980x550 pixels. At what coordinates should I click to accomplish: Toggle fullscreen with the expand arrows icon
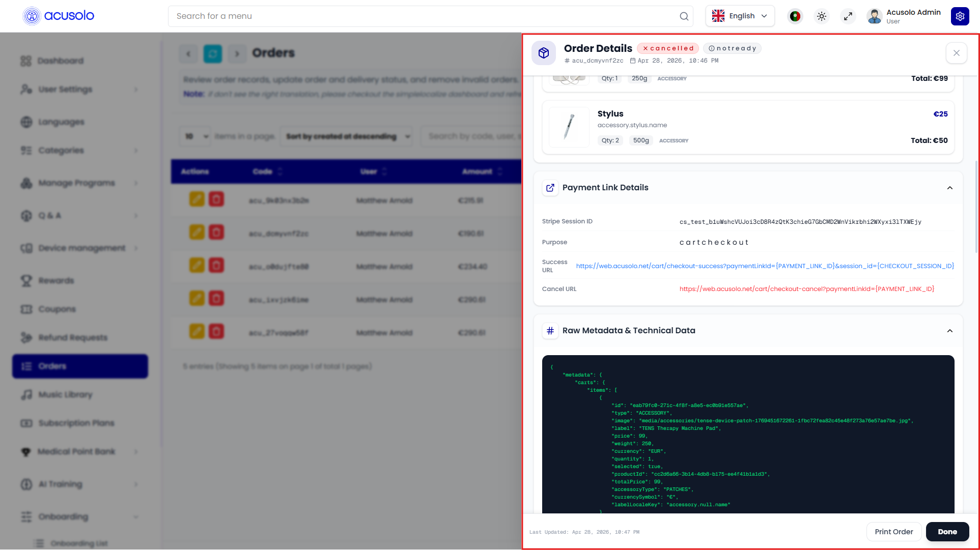pos(848,16)
